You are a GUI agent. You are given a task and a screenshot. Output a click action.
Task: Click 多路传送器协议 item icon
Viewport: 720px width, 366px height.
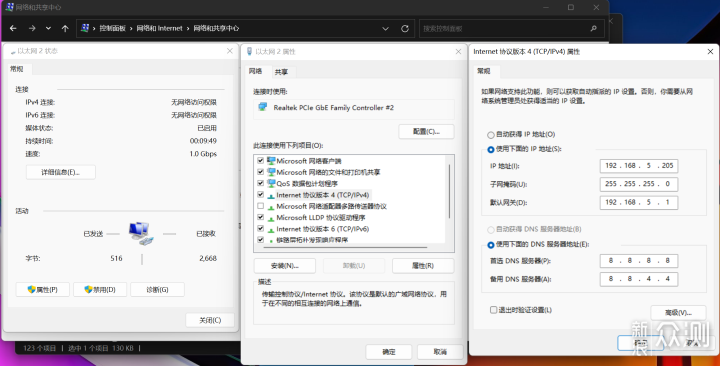[x=271, y=207]
